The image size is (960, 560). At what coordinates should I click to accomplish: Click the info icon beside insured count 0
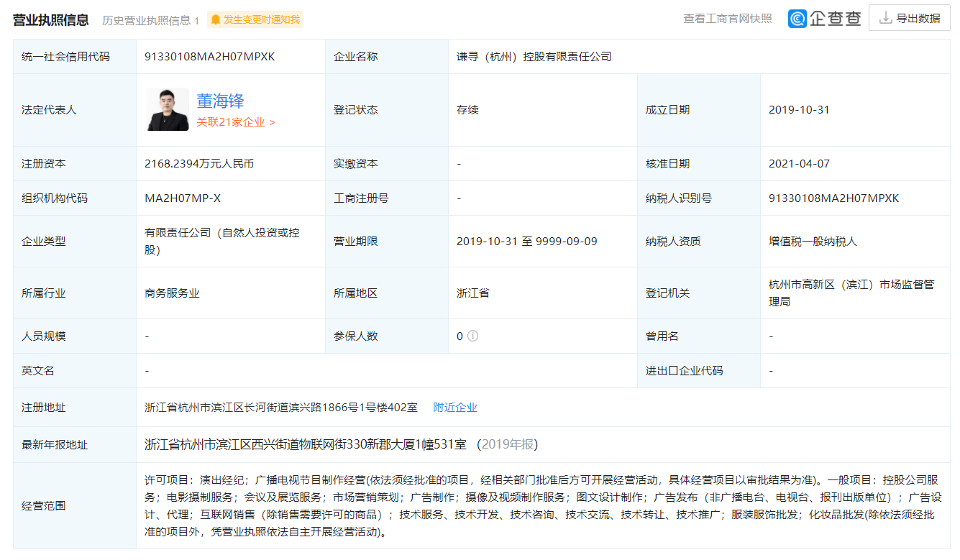coord(472,336)
